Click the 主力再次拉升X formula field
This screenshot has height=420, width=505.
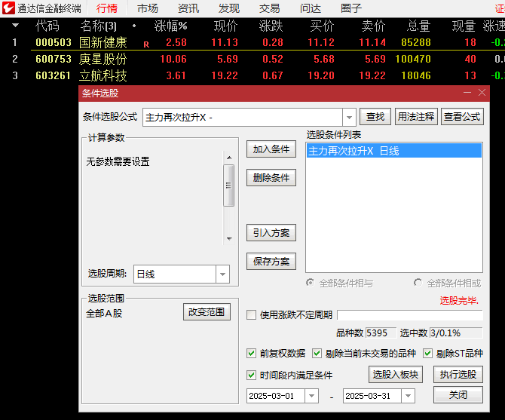coord(243,117)
